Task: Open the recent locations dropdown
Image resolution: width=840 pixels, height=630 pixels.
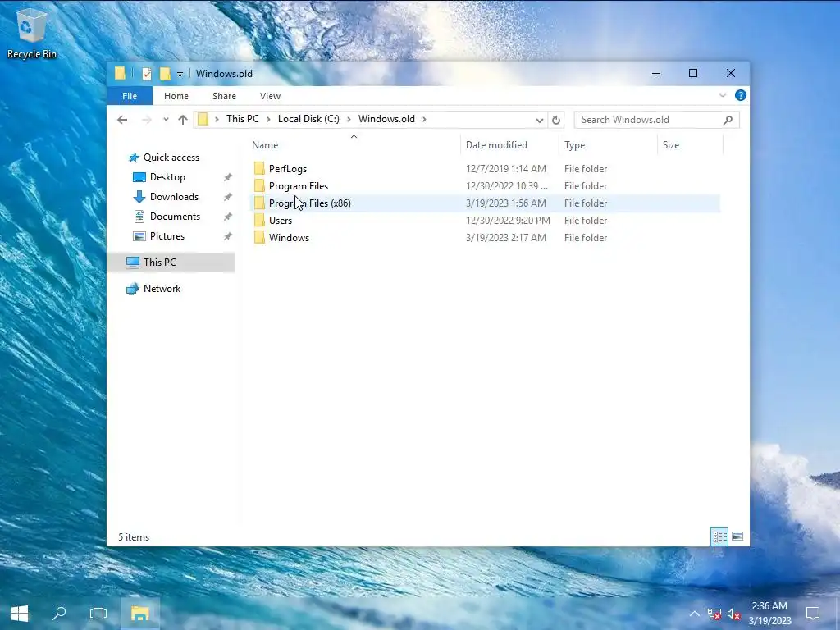Action: point(166,120)
